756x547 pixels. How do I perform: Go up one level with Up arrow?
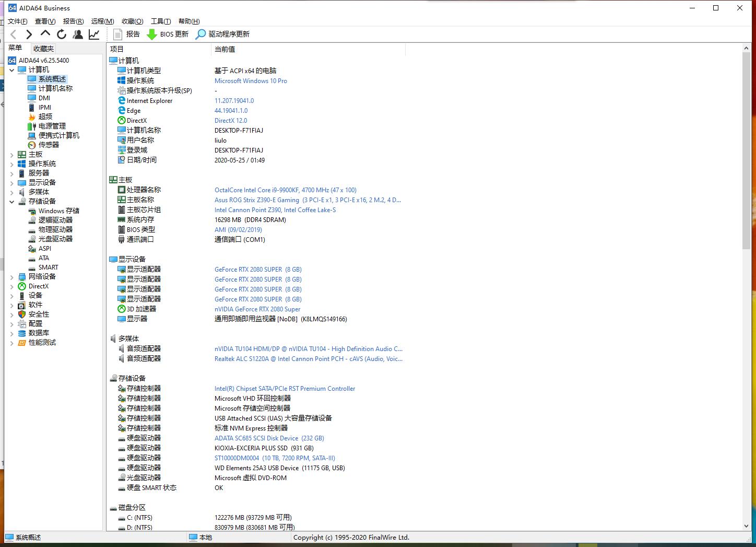45,34
